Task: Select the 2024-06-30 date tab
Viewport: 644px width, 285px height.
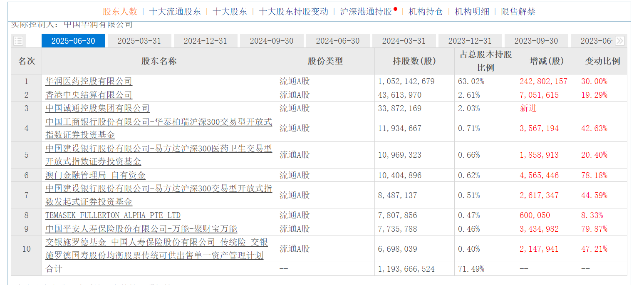Action: coord(338,41)
